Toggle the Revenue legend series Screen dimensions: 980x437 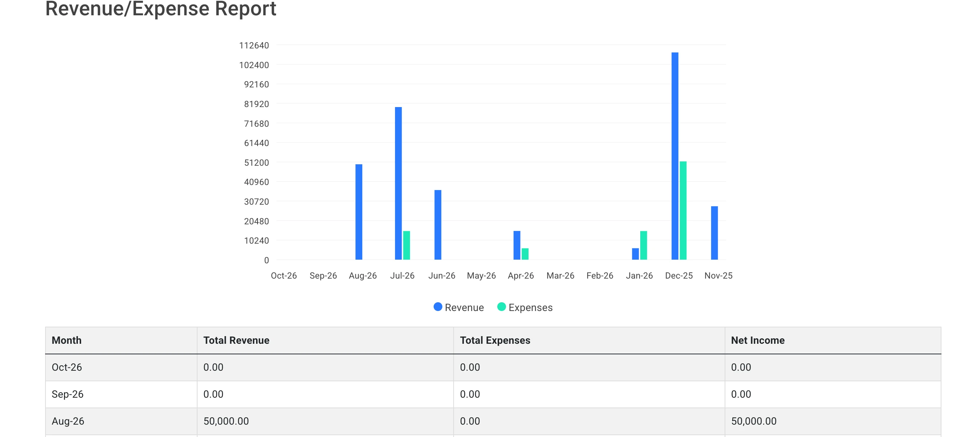click(458, 307)
